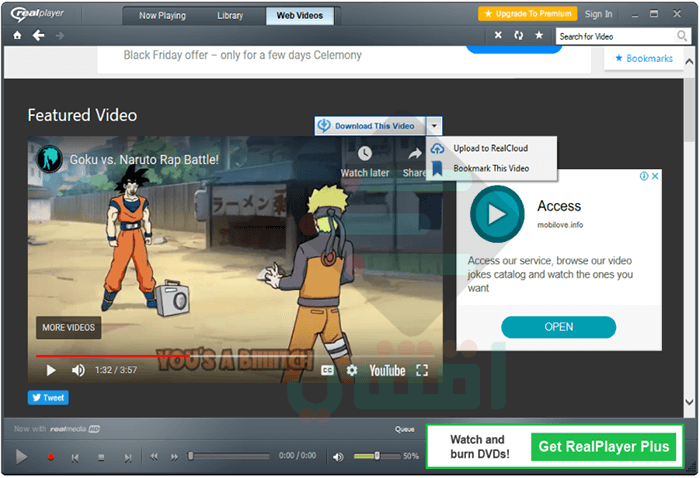Click the scroll down arrow
This screenshot has height=478, width=700.
(x=689, y=402)
